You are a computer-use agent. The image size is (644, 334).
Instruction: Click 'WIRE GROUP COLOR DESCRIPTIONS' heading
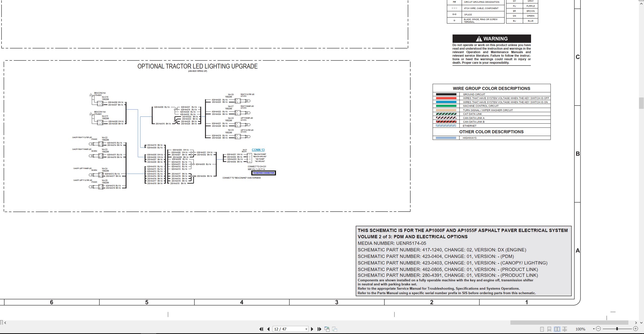point(491,88)
